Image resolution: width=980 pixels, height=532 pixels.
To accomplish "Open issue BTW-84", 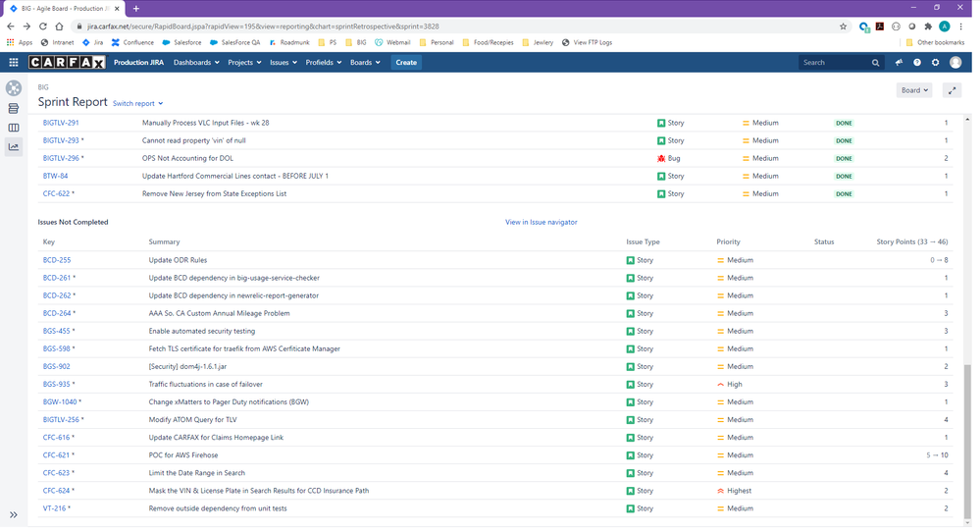I will click(x=55, y=177).
